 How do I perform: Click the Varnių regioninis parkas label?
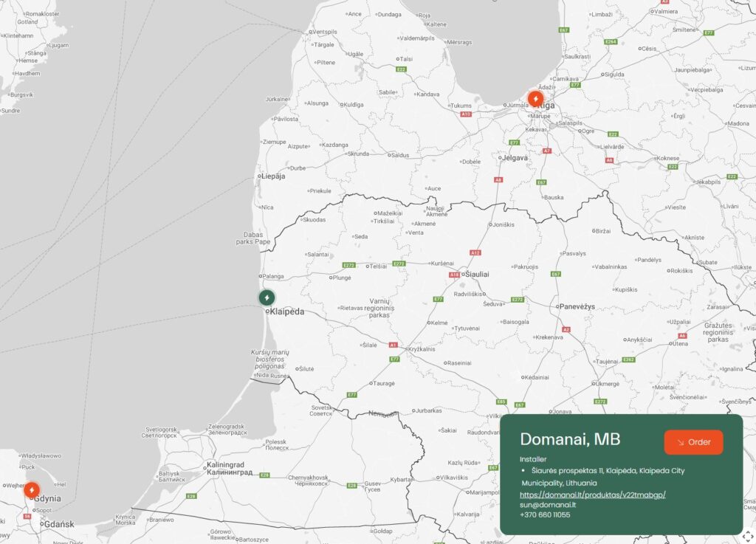(379, 308)
